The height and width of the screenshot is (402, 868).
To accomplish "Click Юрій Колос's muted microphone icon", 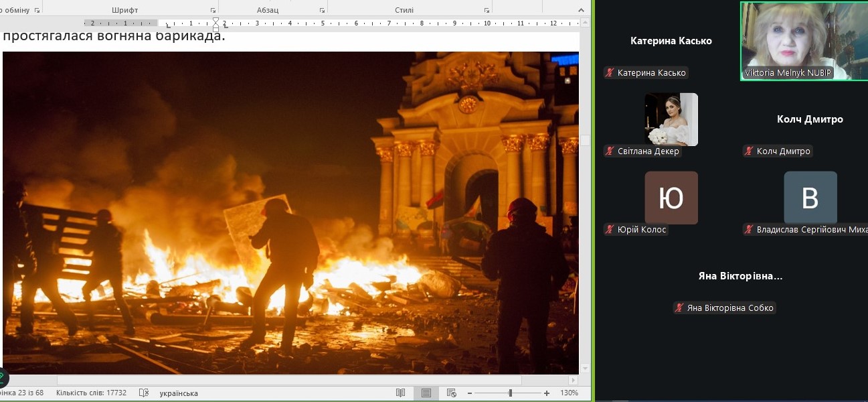I will (x=609, y=230).
